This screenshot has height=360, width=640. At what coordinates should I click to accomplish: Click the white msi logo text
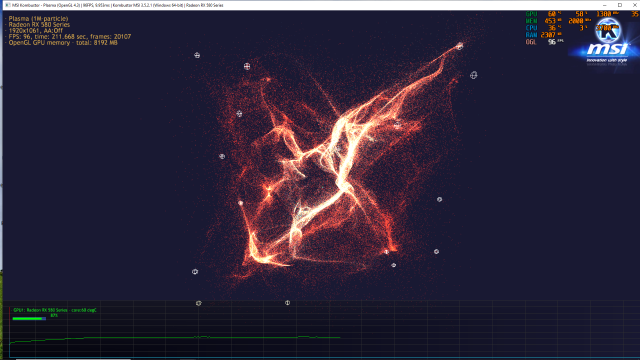click(607, 50)
